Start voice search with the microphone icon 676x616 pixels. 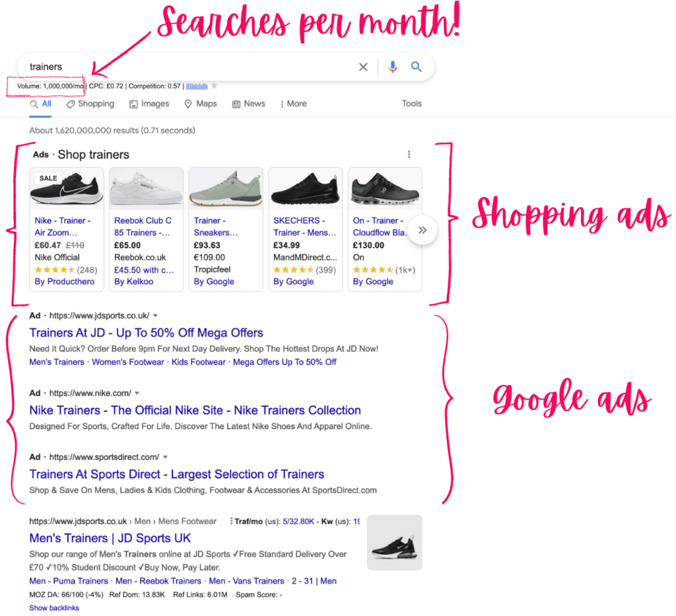click(392, 67)
